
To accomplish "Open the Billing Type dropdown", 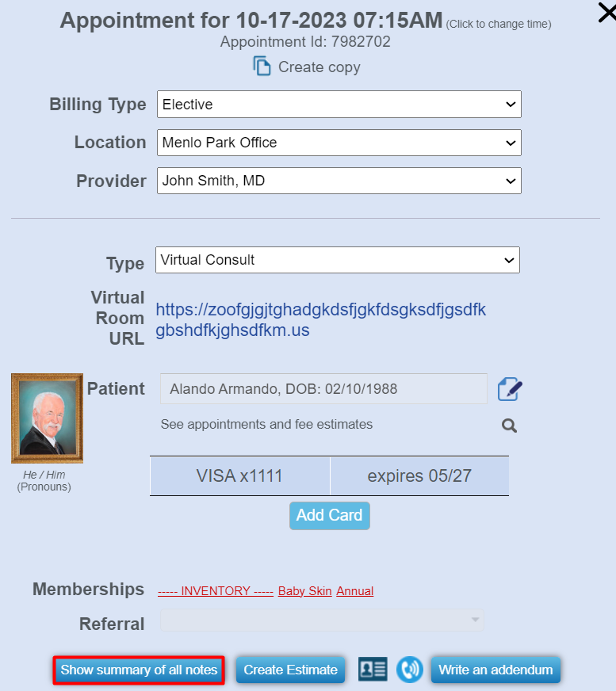I will pos(339,105).
